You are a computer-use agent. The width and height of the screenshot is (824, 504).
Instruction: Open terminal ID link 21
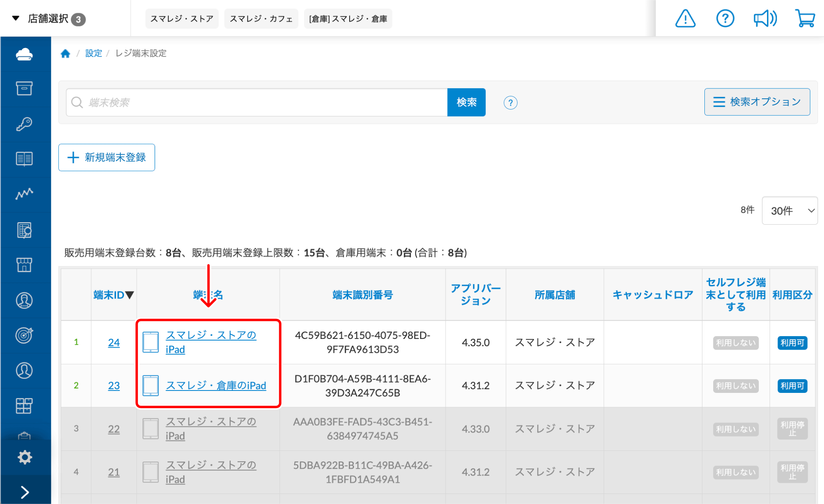(114, 472)
